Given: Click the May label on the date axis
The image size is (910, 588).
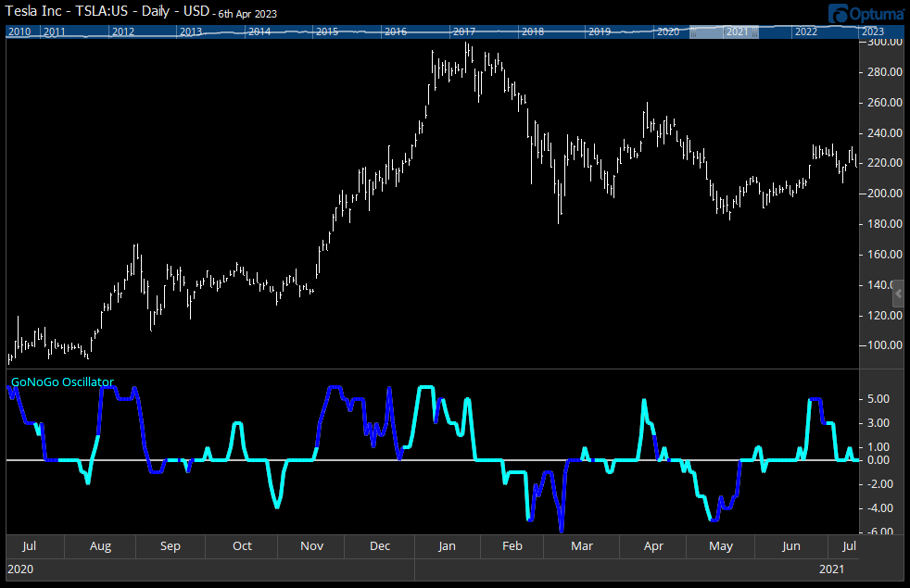Looking at the screenshot, I should coord(721,546).
